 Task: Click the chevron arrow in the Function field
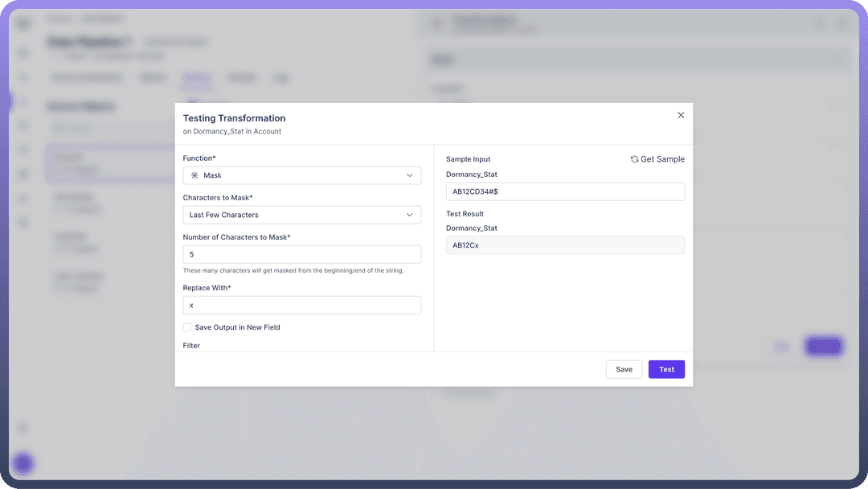pyautogui.click(x=409, y=175)
